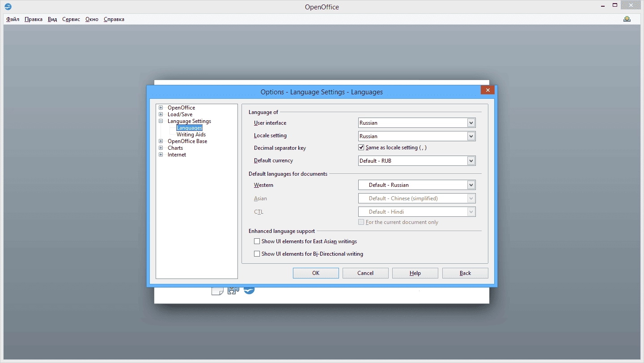Click the Decimal separator key label
Screen dimensions: 644x363
click(x=280, y=148)
